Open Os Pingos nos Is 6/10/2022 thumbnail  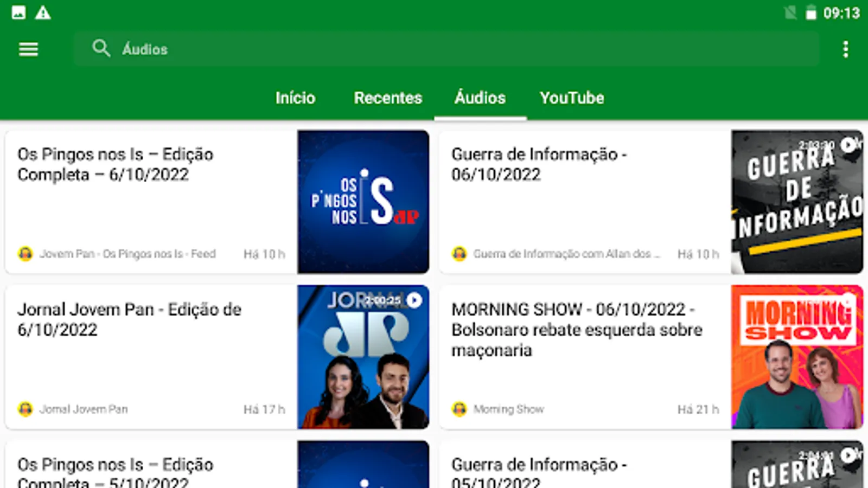click(363, 202)
